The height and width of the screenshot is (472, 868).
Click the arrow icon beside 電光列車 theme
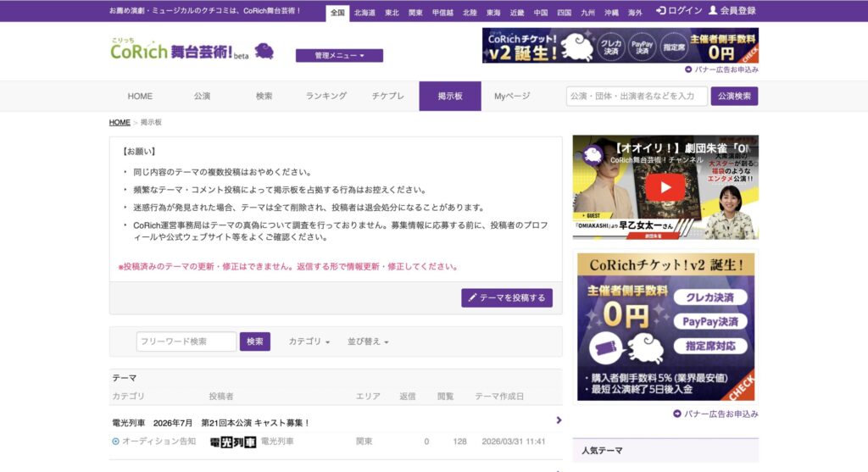click(559, 420)
